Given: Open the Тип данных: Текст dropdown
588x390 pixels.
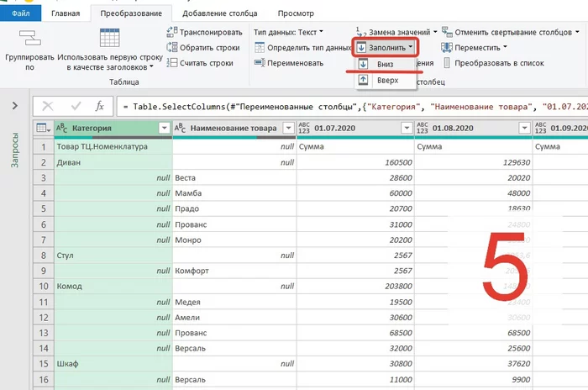Looking at the screenshot, I should tap(288, 32).
